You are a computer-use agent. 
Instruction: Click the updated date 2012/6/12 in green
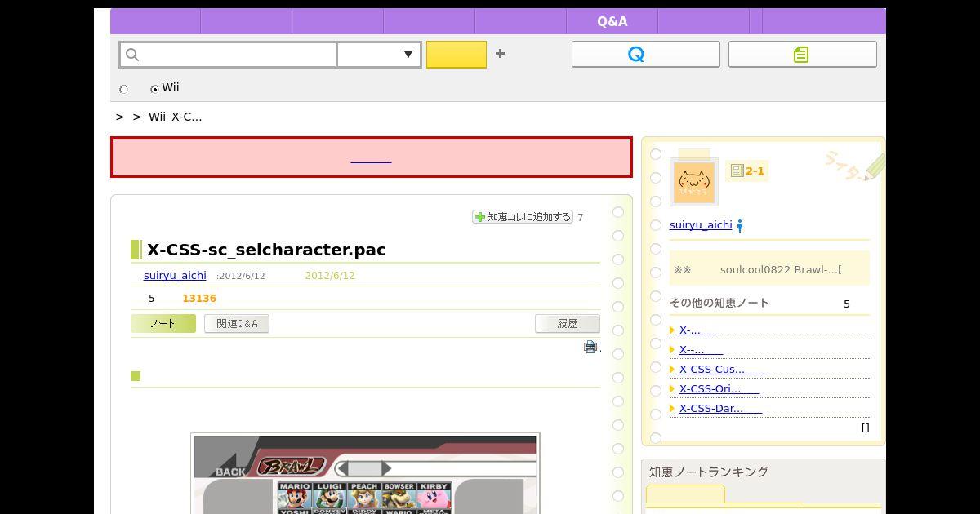(330, 276)
